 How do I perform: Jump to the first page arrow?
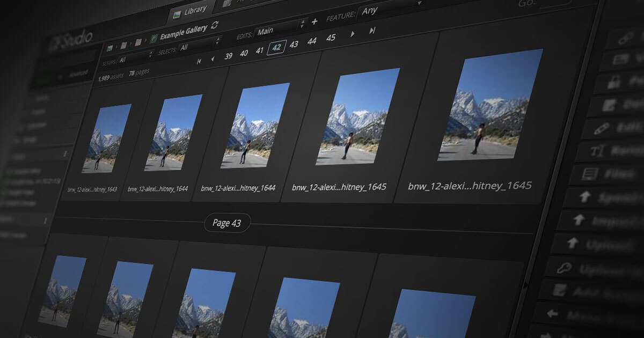pyautogui.click(x=199, y=62)
